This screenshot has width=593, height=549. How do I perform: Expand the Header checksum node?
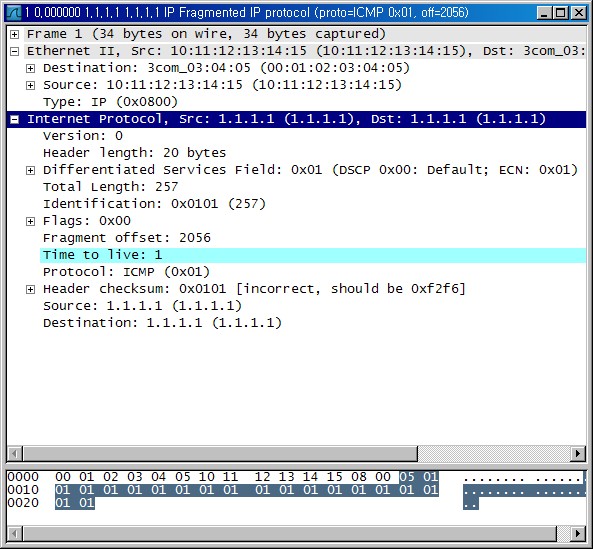tap(30, 289)
